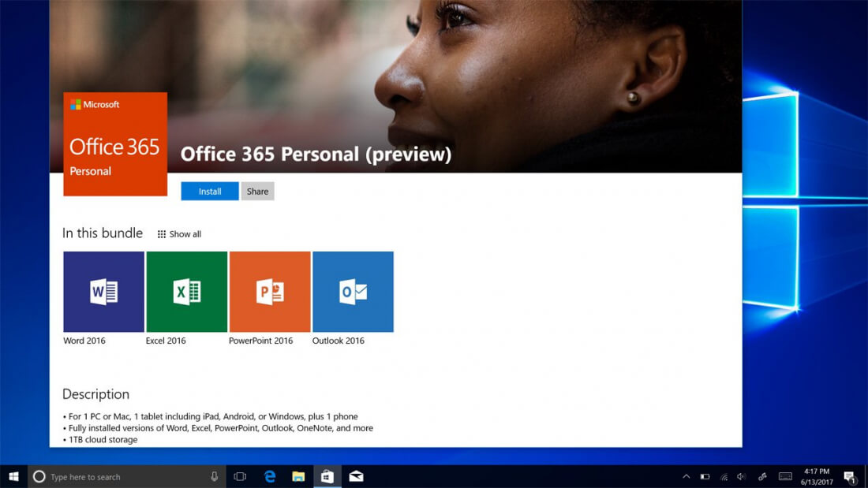
Task: Click the Word 2016 label text
Action: pyautogui.click(x=84, y=341)
